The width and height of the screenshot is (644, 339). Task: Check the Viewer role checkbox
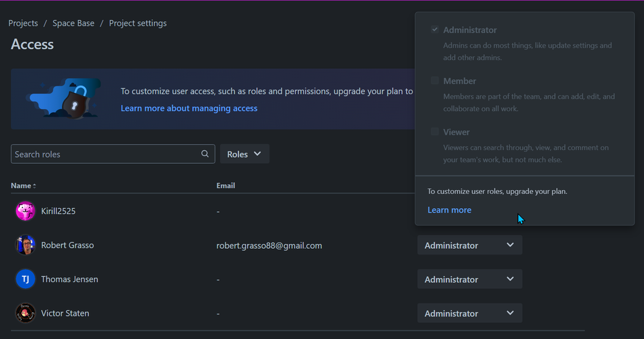click(x=435, y=131)
